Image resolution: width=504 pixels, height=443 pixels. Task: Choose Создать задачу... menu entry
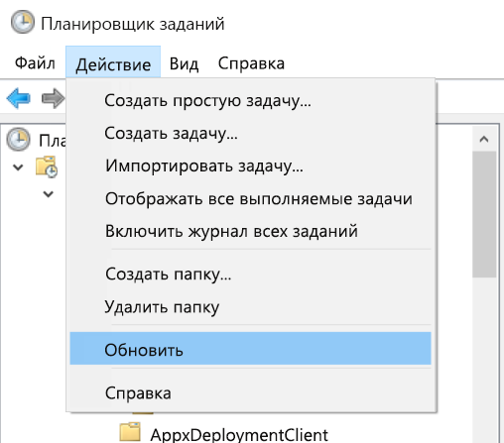[250, 133]
